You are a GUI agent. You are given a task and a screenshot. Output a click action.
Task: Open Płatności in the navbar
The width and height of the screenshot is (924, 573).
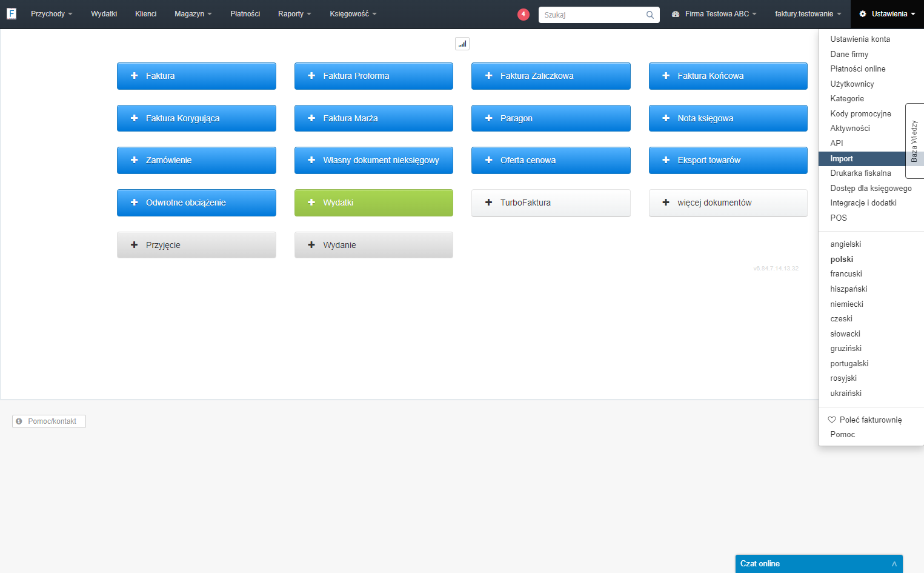point(245,14)
